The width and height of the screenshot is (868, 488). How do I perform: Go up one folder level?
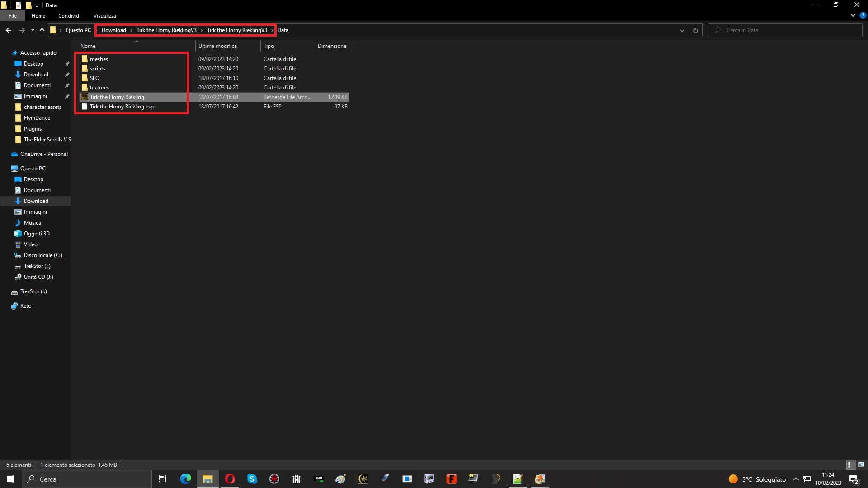42,30
